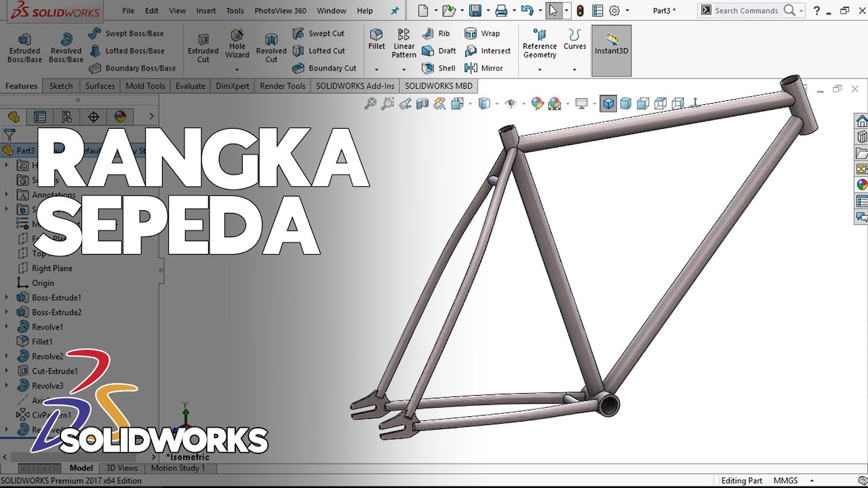
Task: Pick the Swept Cut tool
Action: (x=319, y=33)
